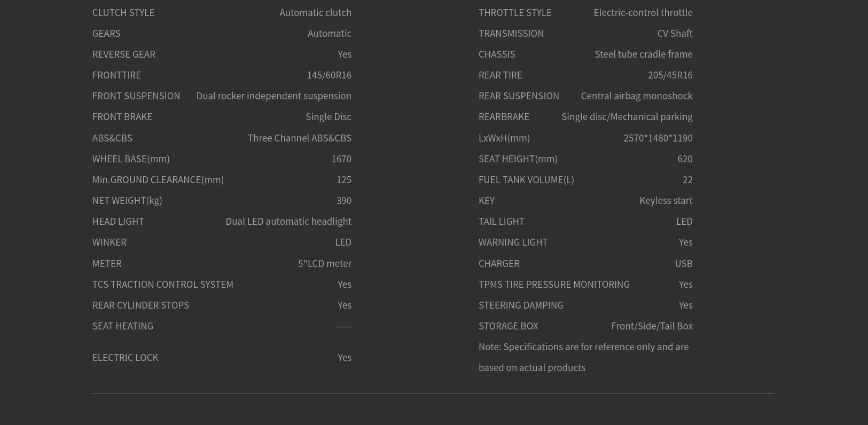The image size is (868, 425).
Task: Click the 5"LCD meter value
Action: (325, 264)
